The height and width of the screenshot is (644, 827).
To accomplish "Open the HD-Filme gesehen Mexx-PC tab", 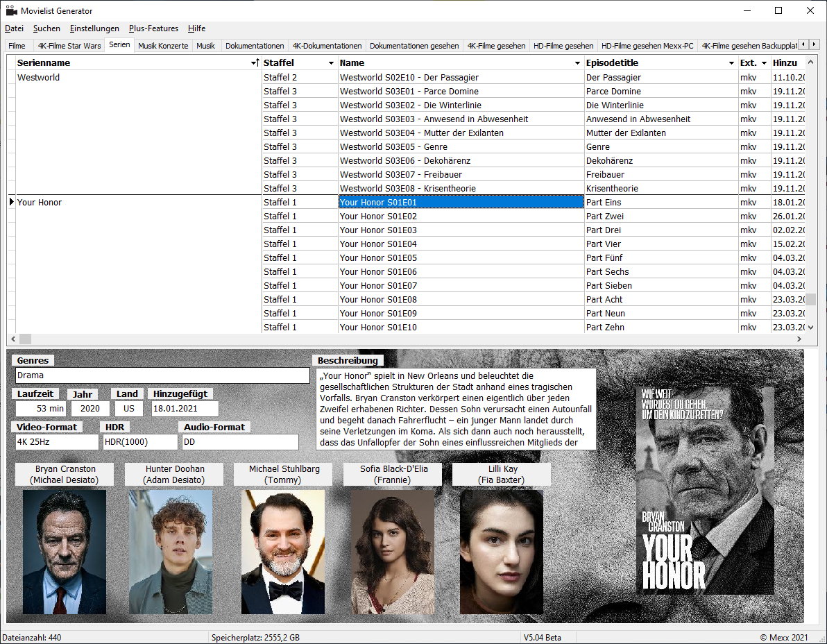I will pos(647,46).
